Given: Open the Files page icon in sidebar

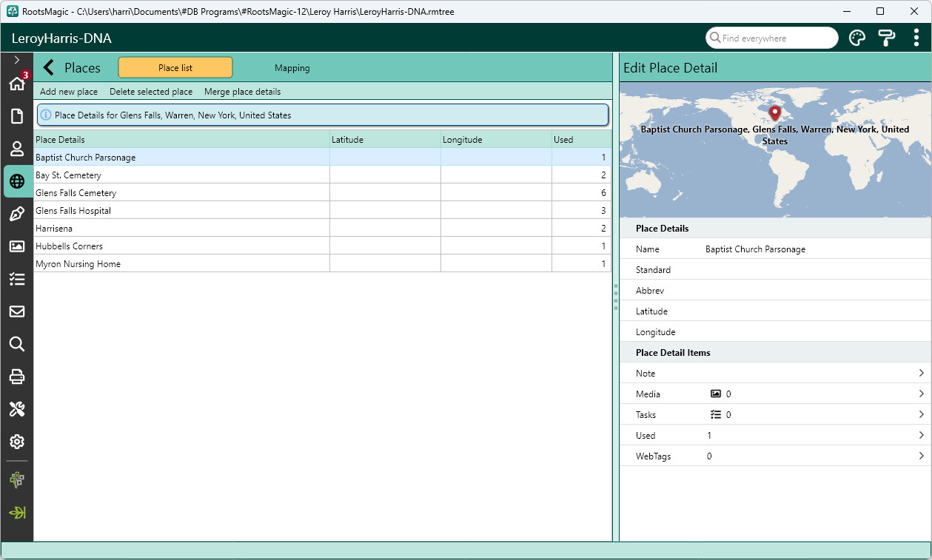Looking at the screenshot, I should pos(17,116).
